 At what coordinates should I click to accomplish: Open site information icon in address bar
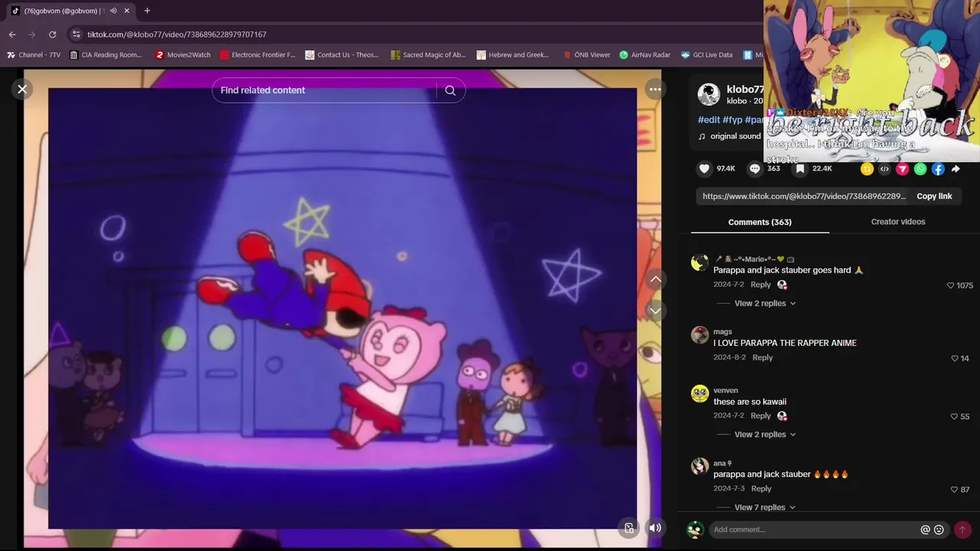pyautogui.click(x=75, y=34)
